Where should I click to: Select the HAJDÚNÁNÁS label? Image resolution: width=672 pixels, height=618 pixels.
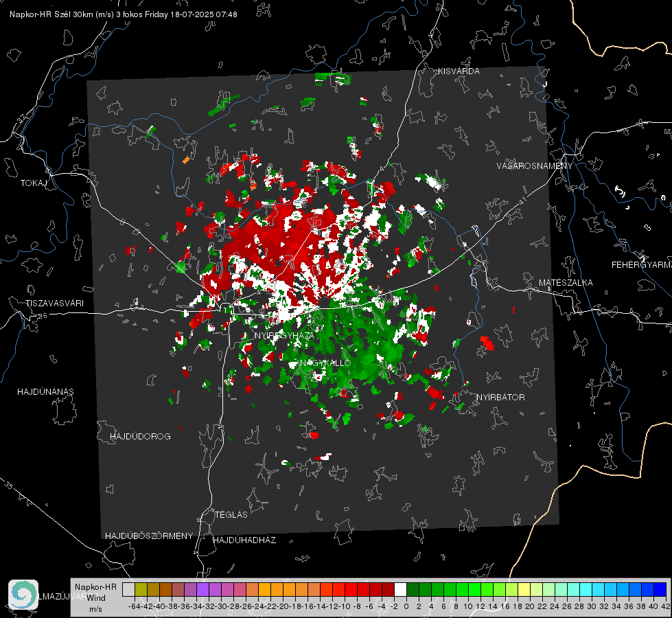point(45,392)
